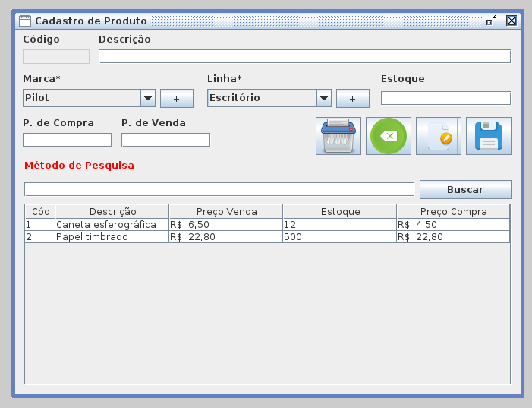The width and height of the screenshot is (532, 408).
Task: Sort by the Descrição column header
Action: tap(112, 212)
